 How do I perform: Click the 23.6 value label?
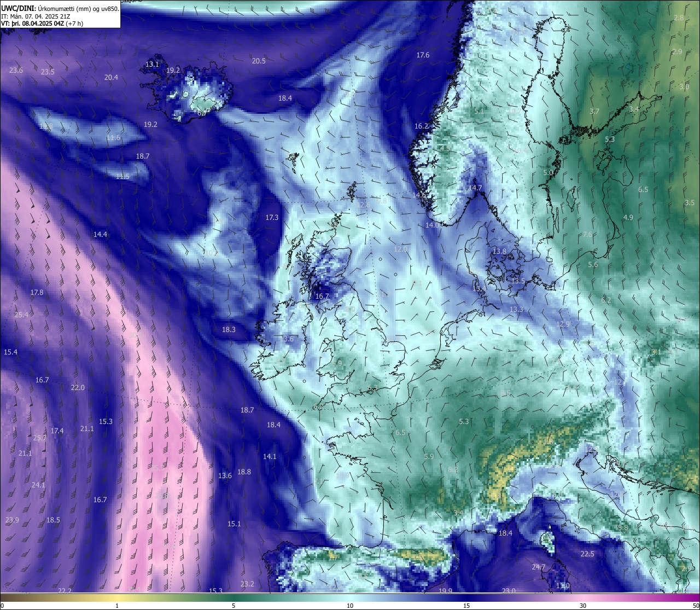coord(16,70)
